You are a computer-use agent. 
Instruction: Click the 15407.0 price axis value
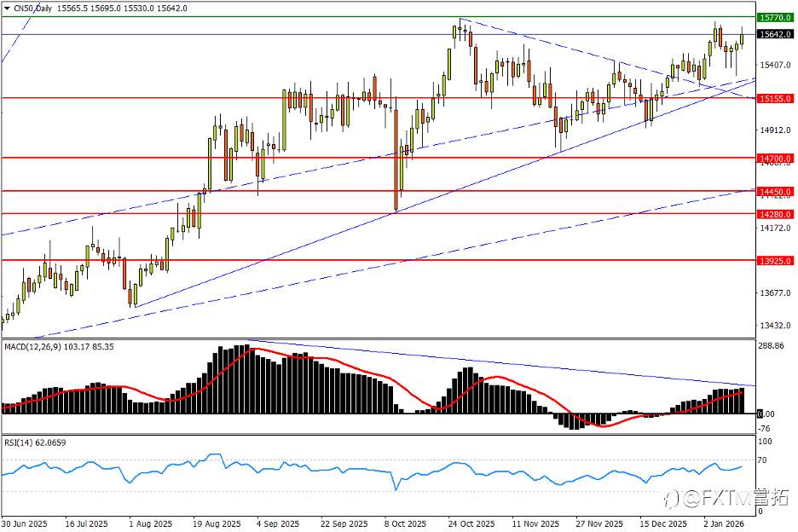pyautogui.click(x=775, y=65)
